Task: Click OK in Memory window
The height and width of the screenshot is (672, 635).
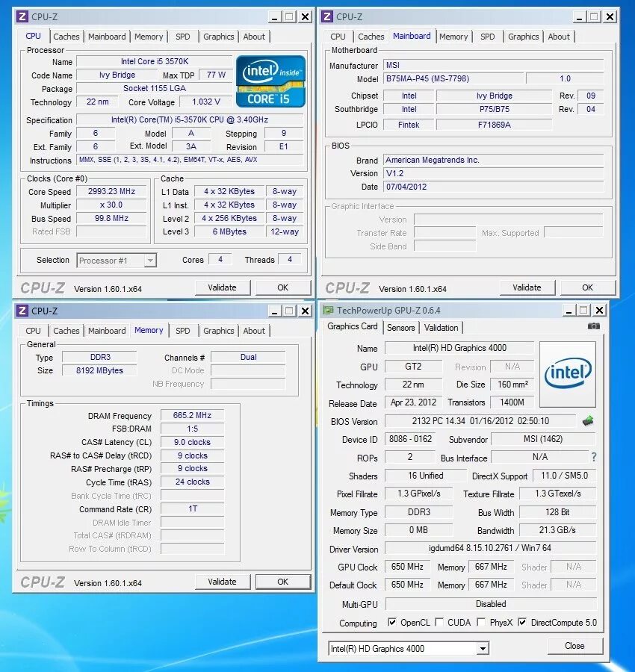Action: pyautogui.click(x=283, y=582)
